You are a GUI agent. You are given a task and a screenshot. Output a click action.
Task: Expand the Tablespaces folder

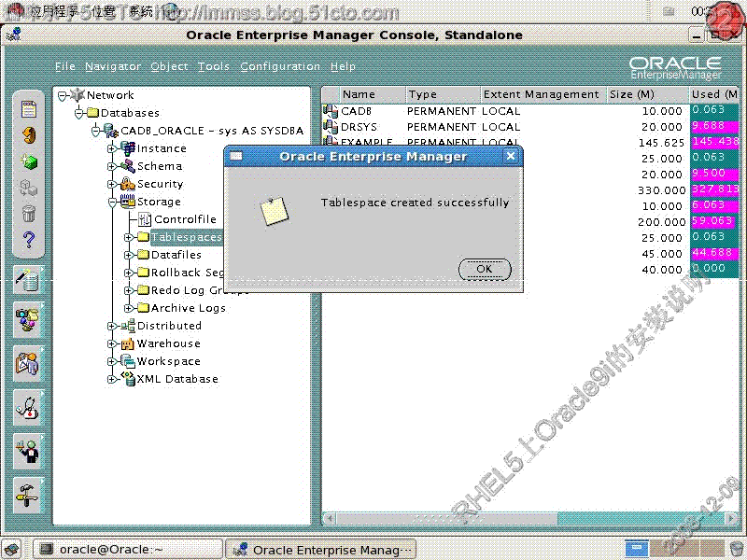tap(128, 237)
